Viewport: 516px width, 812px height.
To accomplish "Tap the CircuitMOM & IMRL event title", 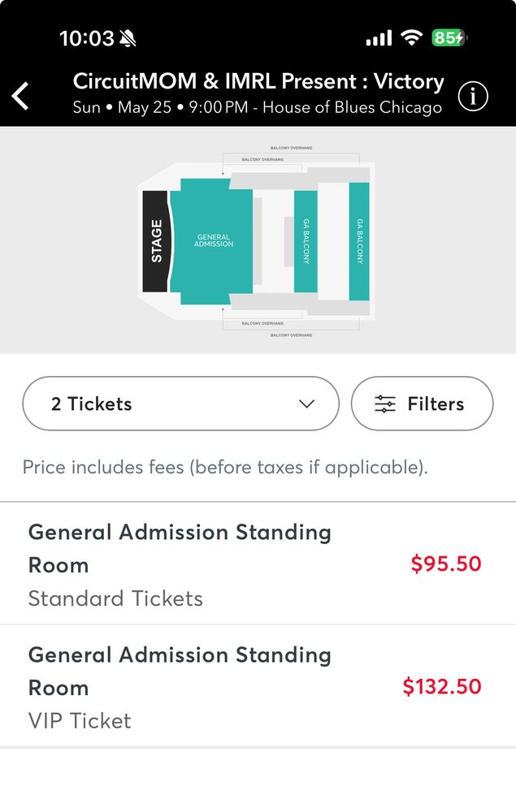I will pos(258,82).
